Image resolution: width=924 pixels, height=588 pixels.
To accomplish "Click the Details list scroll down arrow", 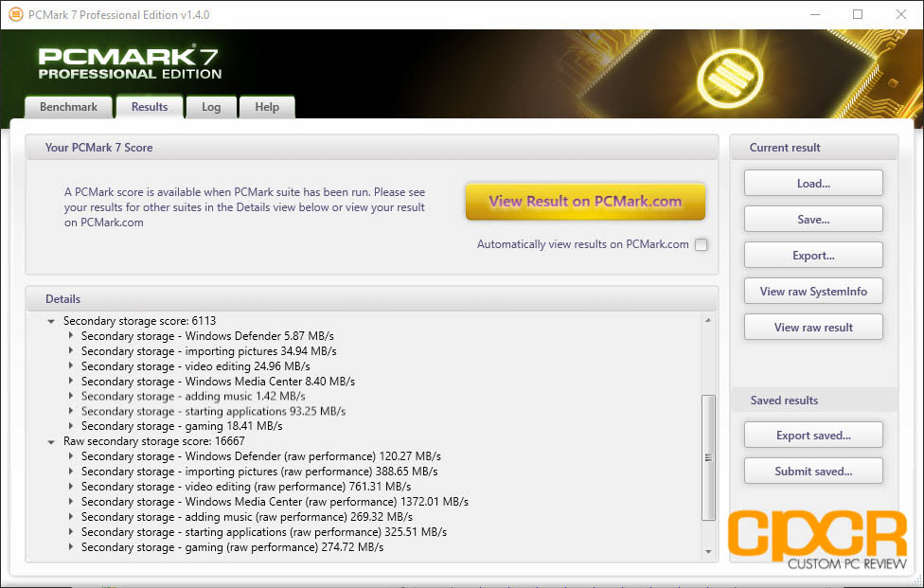I will (x=708, y=552).
